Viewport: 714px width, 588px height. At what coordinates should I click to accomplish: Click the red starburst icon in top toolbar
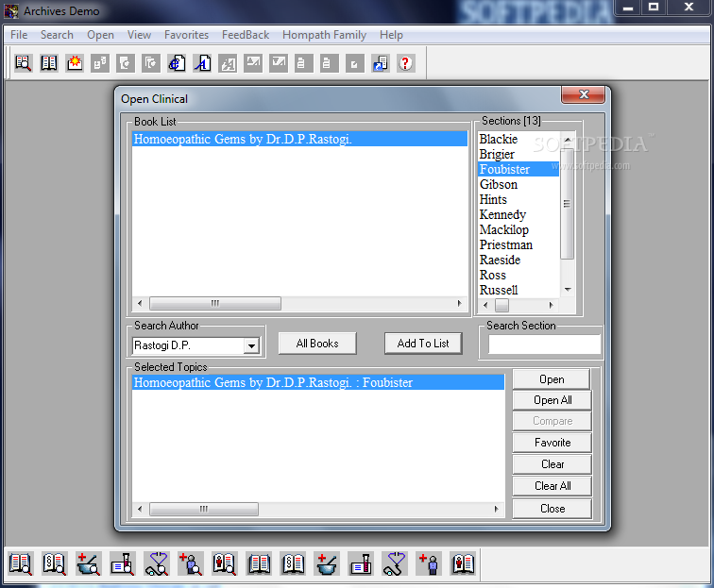coord(75,63)
